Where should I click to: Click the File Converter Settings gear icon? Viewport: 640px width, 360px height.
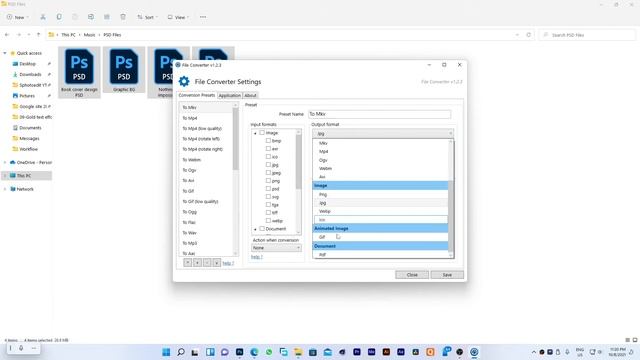point(184,81)
